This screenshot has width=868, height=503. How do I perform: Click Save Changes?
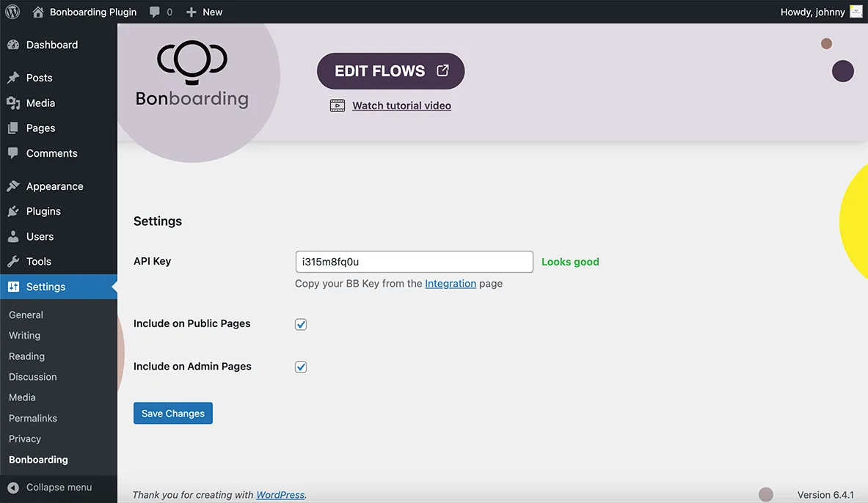click(x=172, y=413)
